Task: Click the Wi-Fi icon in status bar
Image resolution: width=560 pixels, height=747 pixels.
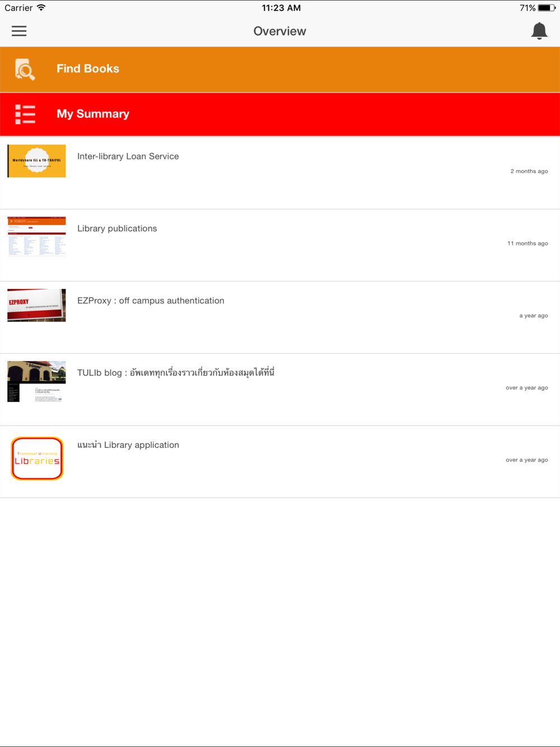Action: (x=41, y=8)
